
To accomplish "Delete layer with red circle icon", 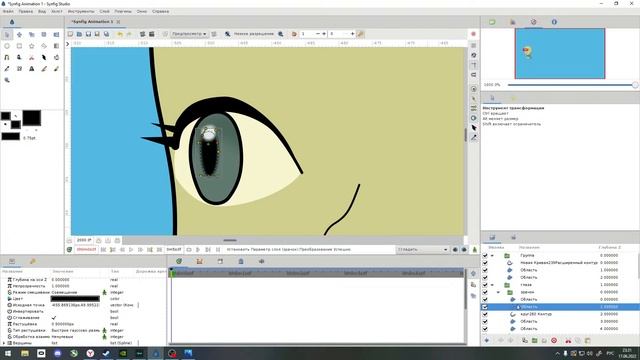I will (x=554, y=340).
